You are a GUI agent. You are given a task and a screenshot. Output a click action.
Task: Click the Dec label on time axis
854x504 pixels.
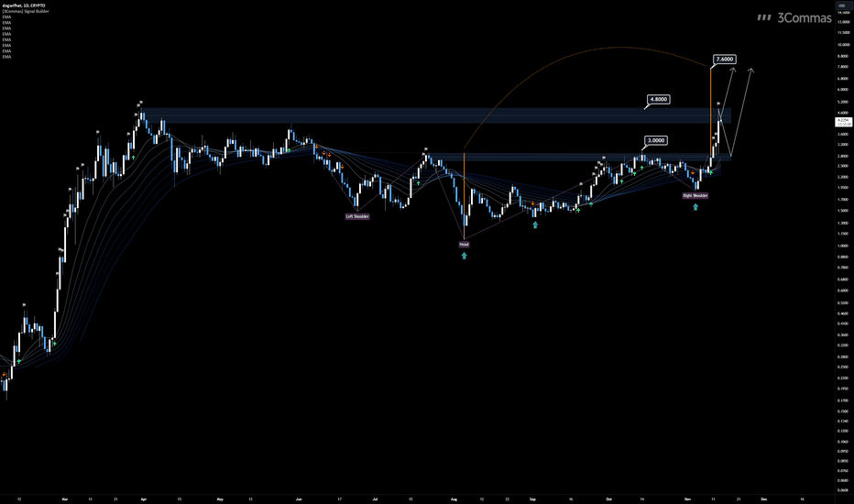tap(764, 499)
